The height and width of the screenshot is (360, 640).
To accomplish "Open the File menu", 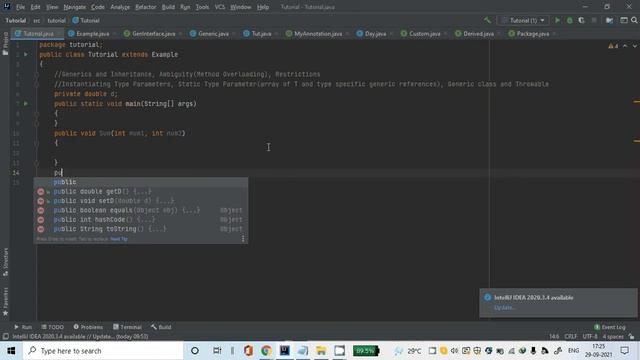I will pyautogui.click(x=20, y=7).
